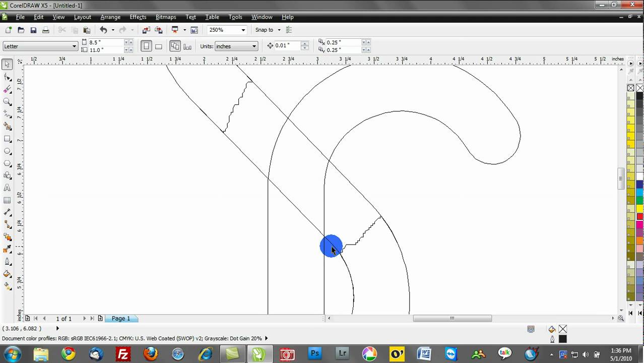
Task: Select the Text tool
Action: click(x=7, y=188)
